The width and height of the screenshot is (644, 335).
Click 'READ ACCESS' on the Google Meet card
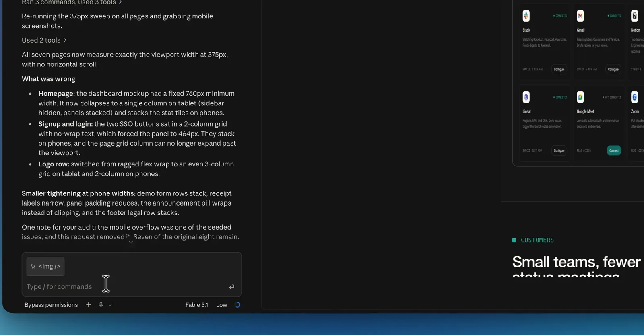(x=584, y=150)
